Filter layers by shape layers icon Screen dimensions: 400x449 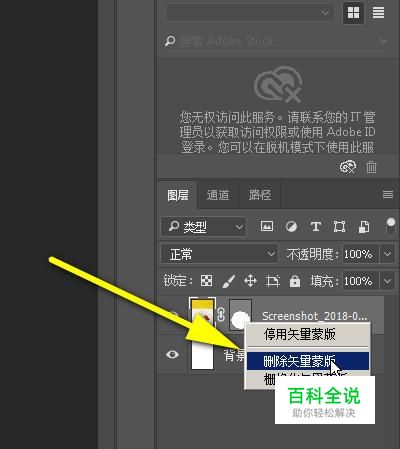339,227
